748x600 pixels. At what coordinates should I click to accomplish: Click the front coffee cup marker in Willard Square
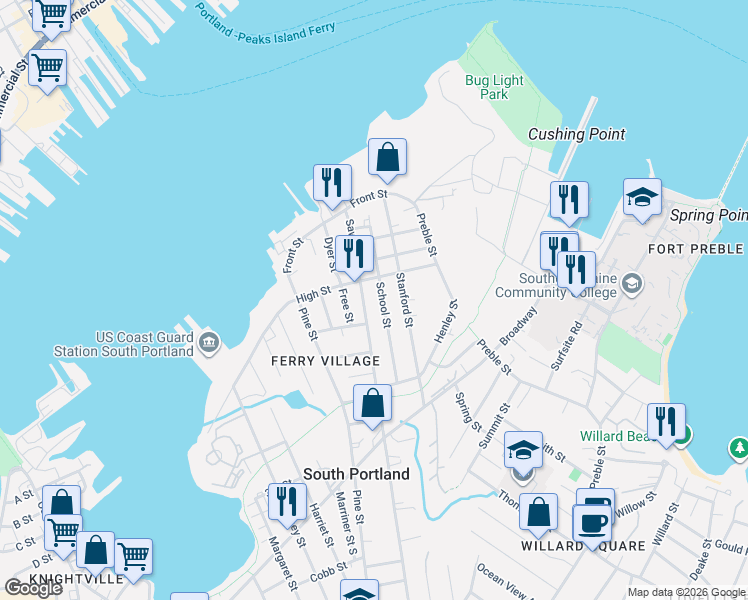(592, 528)
